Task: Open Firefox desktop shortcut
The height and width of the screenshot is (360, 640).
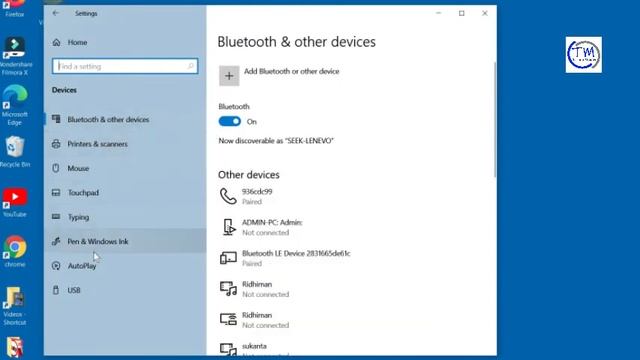Action: pos(15,9)
